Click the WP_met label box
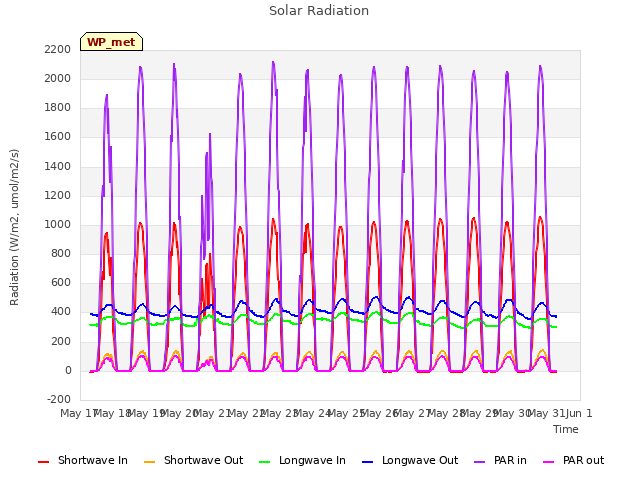This screenshot has height=480, width=640. 111,42
